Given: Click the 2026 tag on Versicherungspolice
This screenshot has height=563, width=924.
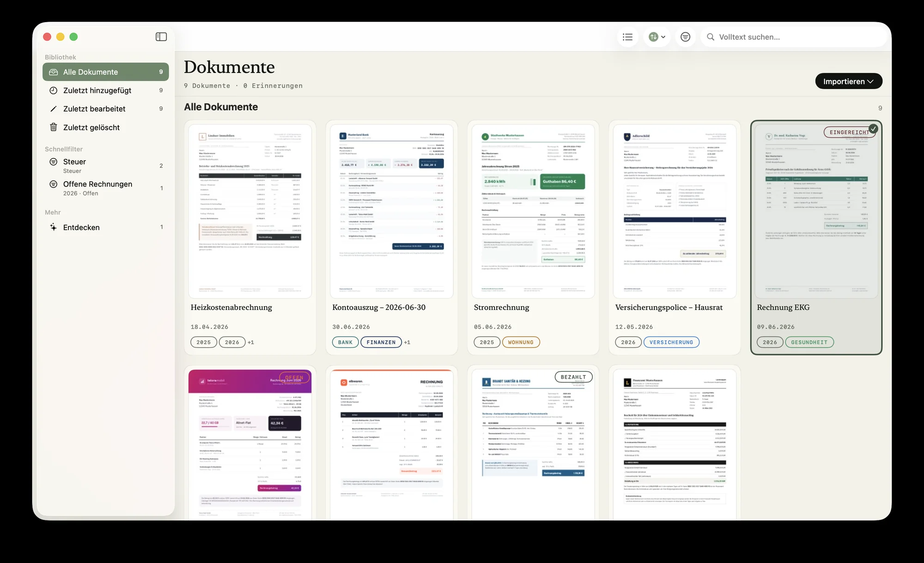Looking at the screenshot, I should [628, 342].
